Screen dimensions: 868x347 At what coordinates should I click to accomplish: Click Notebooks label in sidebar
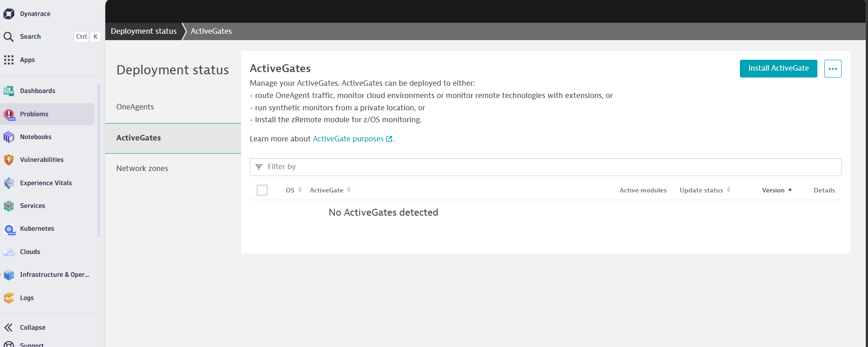(x=36, y=137)
